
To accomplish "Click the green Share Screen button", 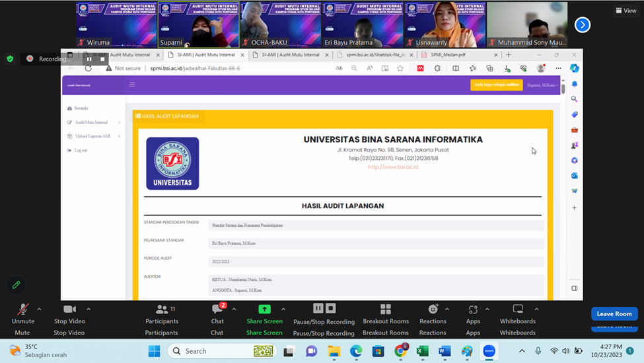I will [x=264, y=315].
